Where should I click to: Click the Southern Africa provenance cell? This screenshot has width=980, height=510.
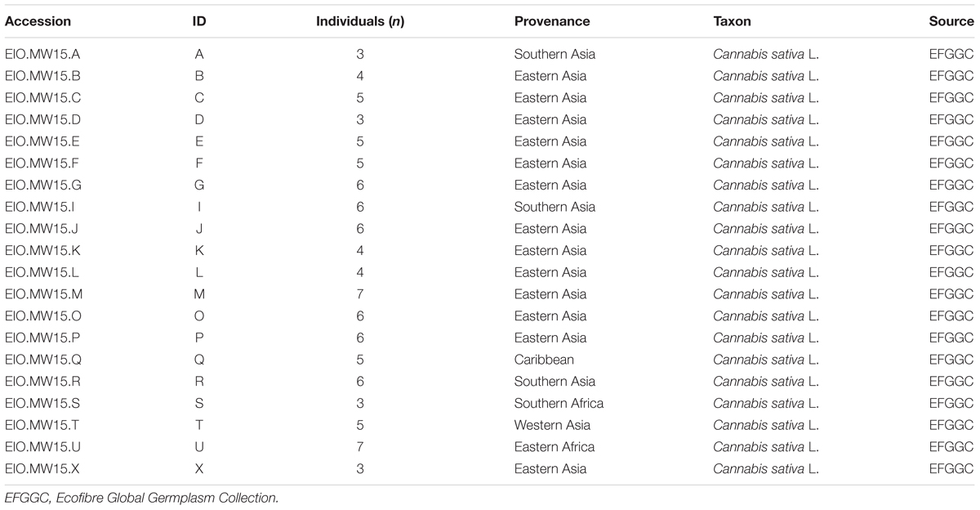point(559,403)
